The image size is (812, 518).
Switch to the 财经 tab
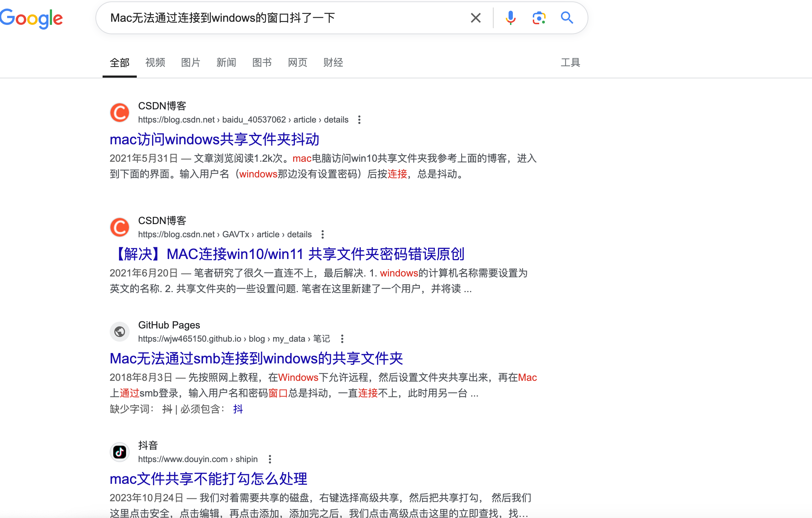333,63
